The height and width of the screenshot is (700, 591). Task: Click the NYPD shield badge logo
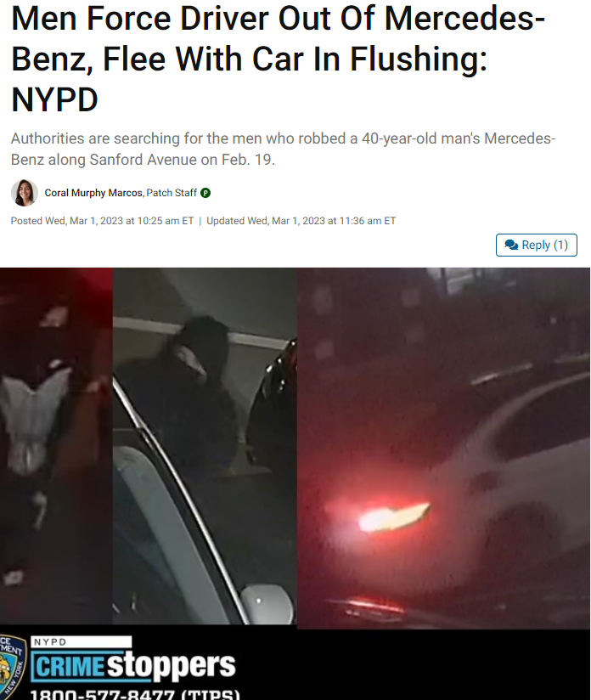(13, 668)
